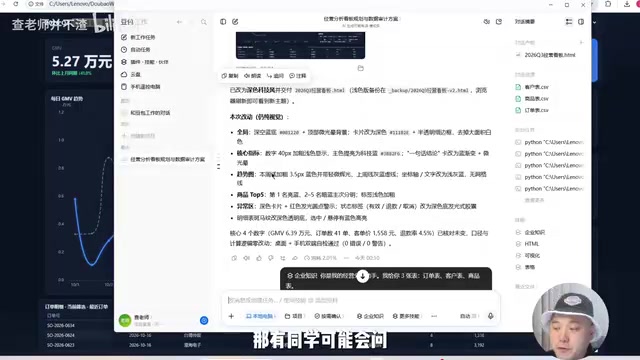Click the thumbs-down icon below reply
This screenshot has width=640, height=360.
(x=271, y=258)
